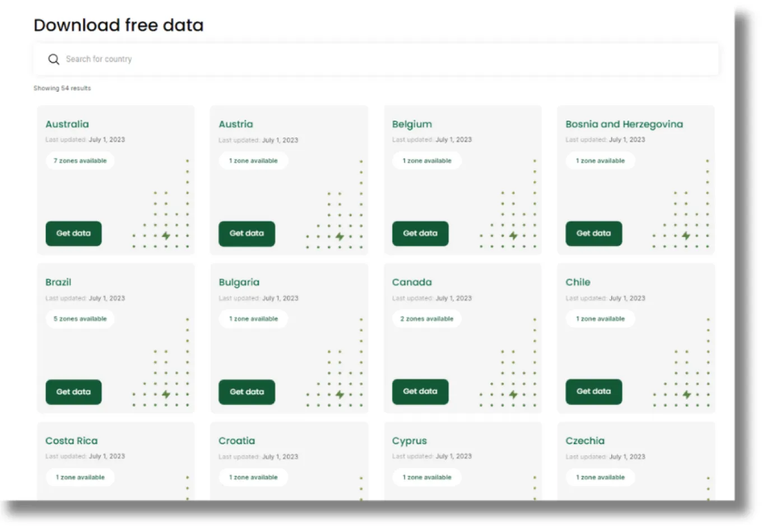
Task: Click Get data for Bosnia and Herzegovina
Action: pos(593,234)
